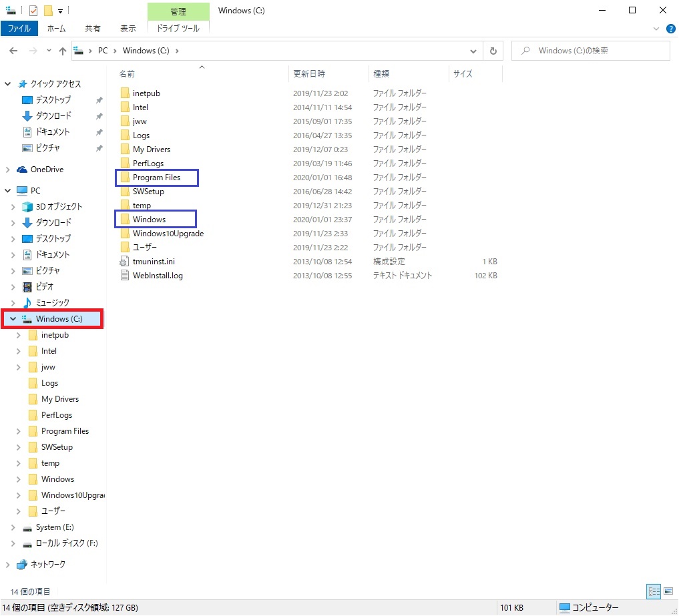Select the Windows10Upgrade folder in list
The height and width of the screenshot is (616, 679).
168,234
